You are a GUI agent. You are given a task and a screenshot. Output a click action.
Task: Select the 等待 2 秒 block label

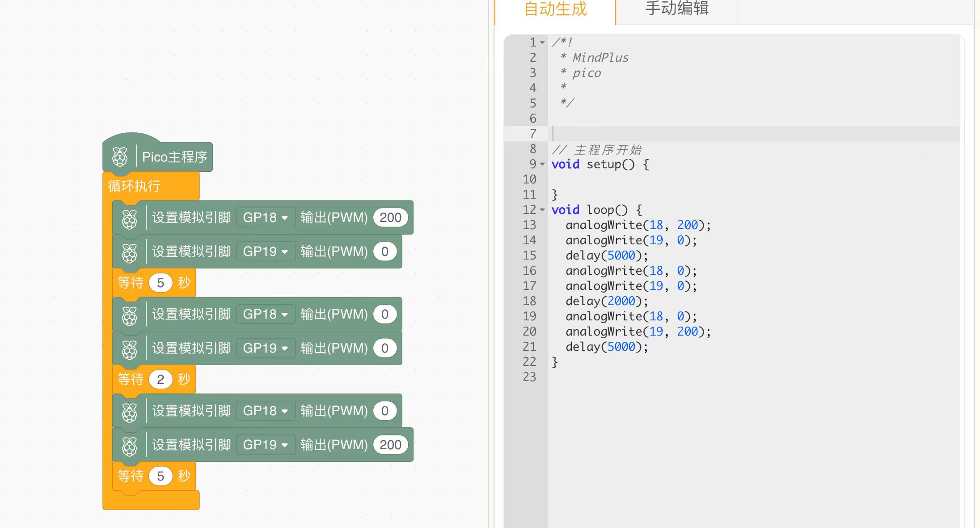(131, 379)
